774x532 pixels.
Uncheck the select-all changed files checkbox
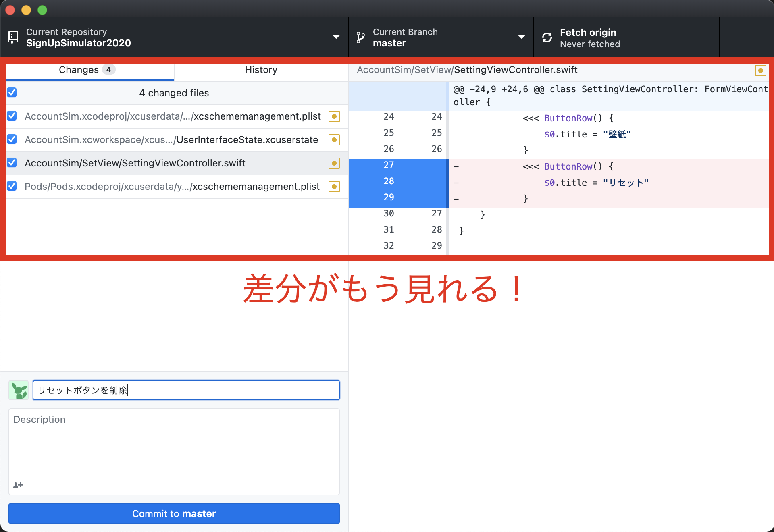coord(12,92)
